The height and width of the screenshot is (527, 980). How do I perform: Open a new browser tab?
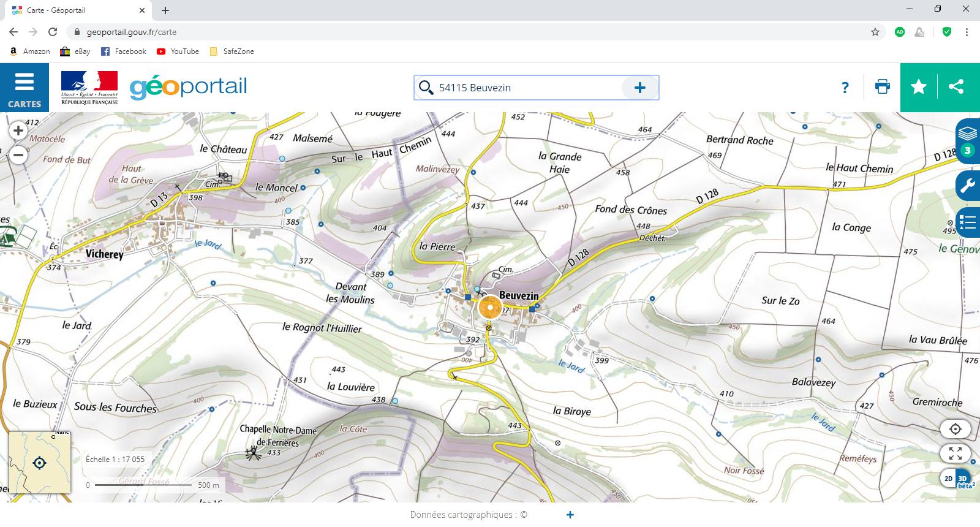tap(165, 10)
